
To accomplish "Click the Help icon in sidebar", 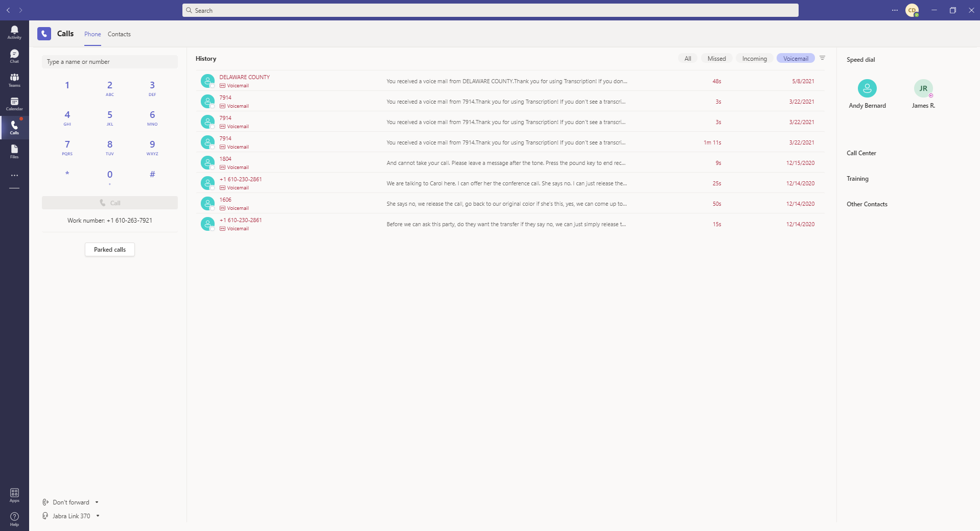I will click(14, 519).
